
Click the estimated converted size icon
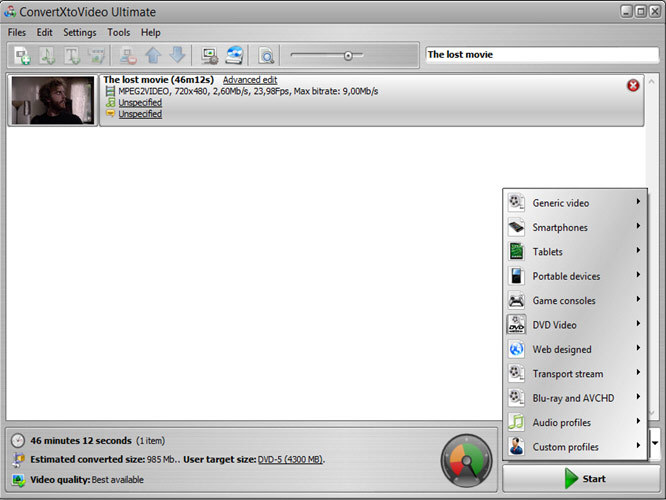coord(18,459)
